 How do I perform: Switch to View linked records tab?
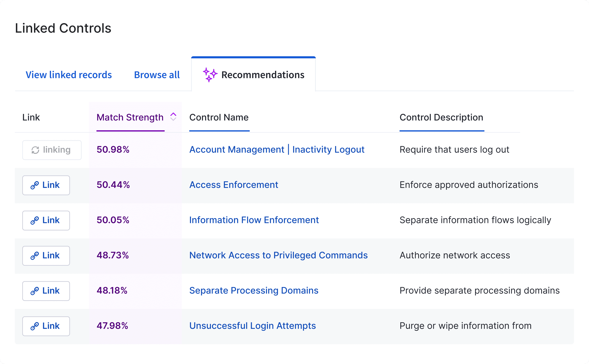coord(69,75)
